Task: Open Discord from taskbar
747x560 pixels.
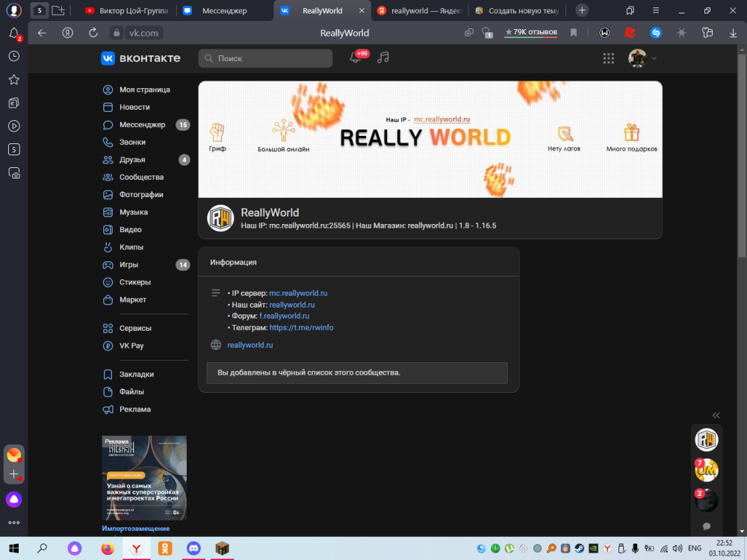Action: pyautogui.click(x=193, y=549)
